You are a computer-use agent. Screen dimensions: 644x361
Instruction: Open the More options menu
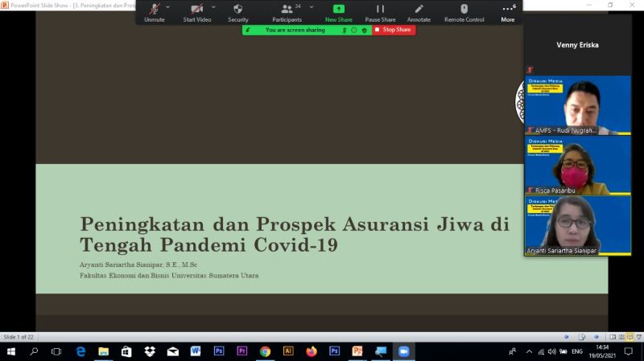(508, 13)
